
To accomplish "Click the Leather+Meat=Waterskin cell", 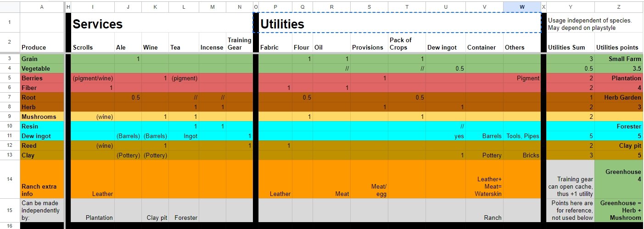I will pyautogui.click(x=484, y=179).
